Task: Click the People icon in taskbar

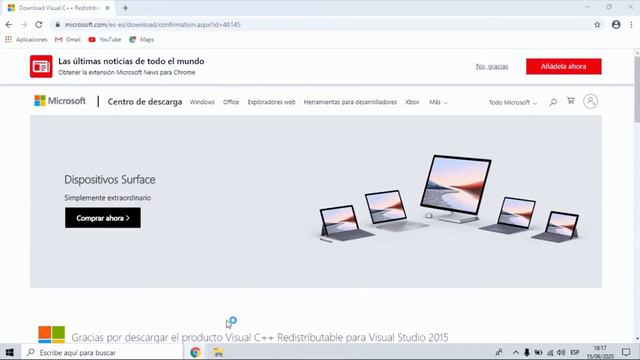Action: (499, 353)
